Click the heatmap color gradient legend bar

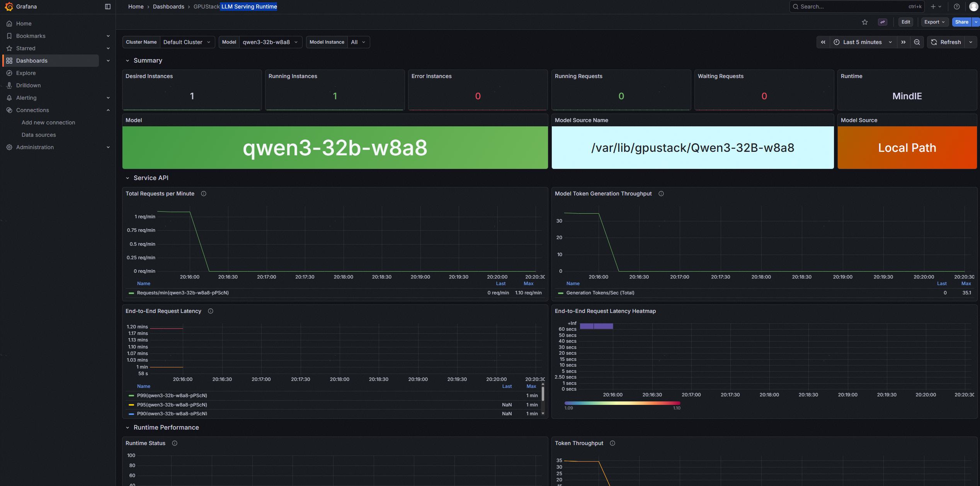[x=622, y=403]
